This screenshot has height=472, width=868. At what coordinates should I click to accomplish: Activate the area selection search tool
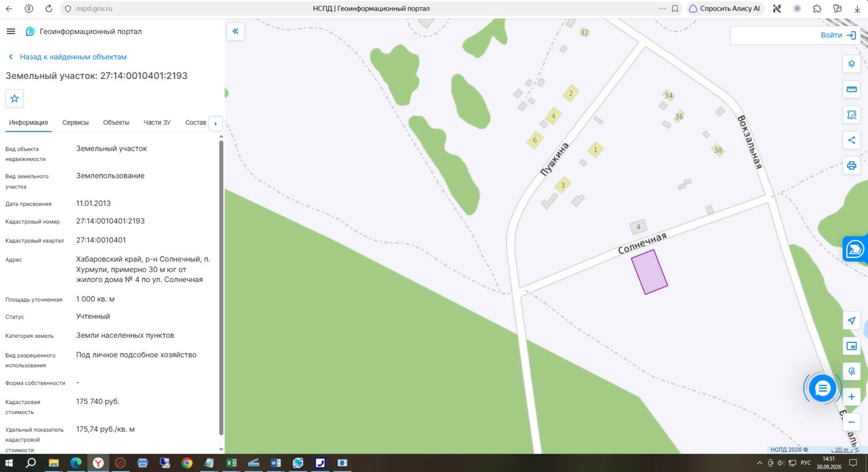851,115
